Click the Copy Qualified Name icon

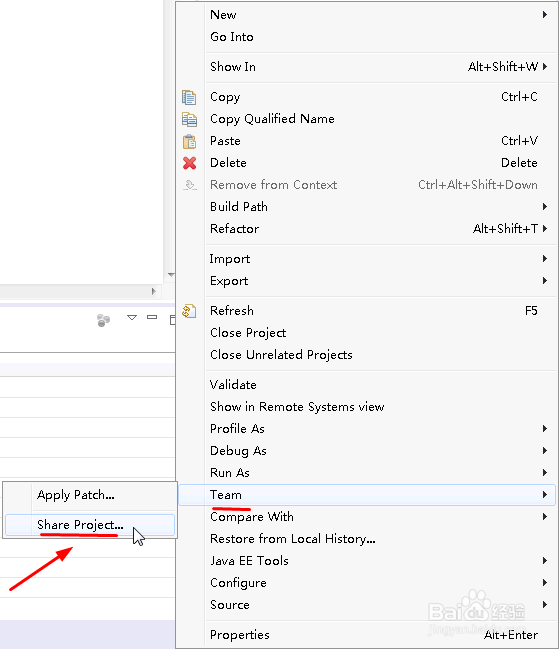point(189,119)
